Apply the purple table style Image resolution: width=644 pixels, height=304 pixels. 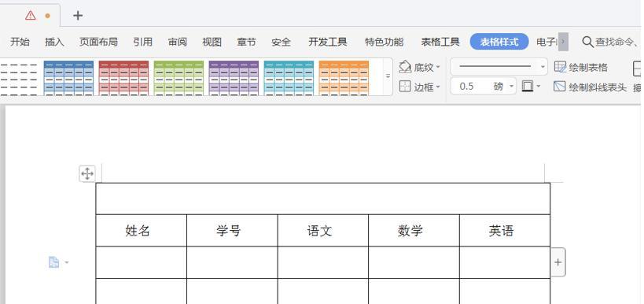click(234, 78)
